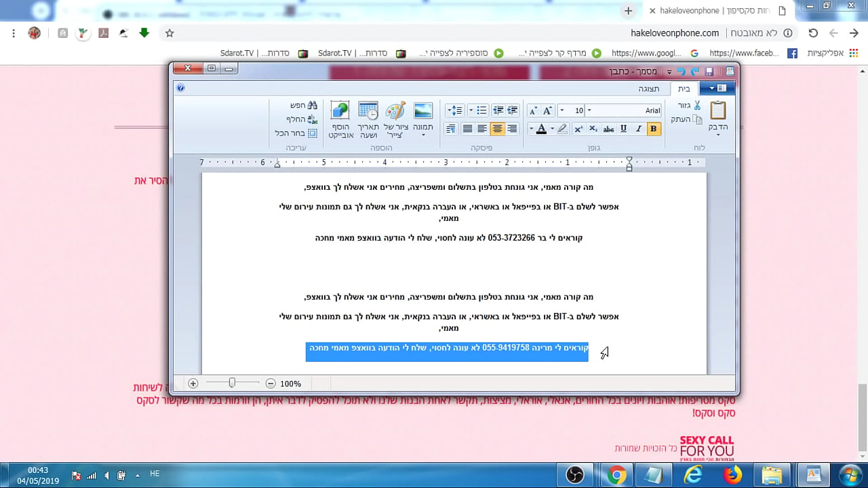Toggle Strikethrough formatting
Viewport: 868px width, 488px height.
609,129
